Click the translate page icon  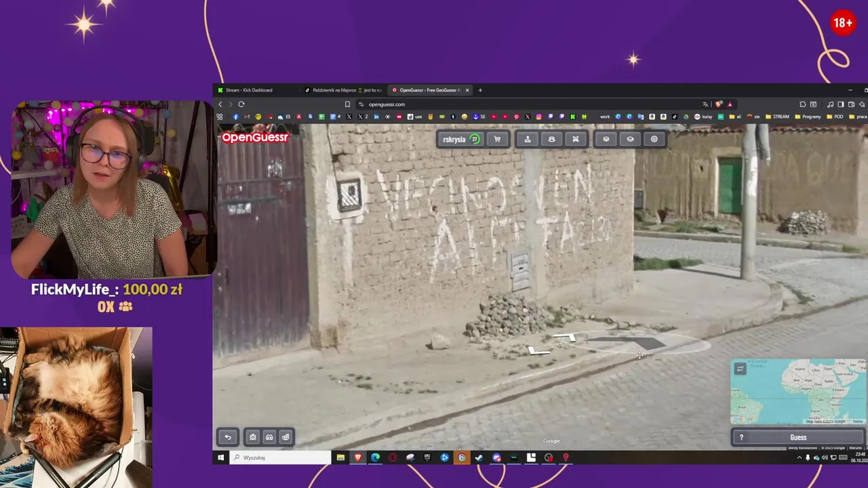(x=705, y=104)
